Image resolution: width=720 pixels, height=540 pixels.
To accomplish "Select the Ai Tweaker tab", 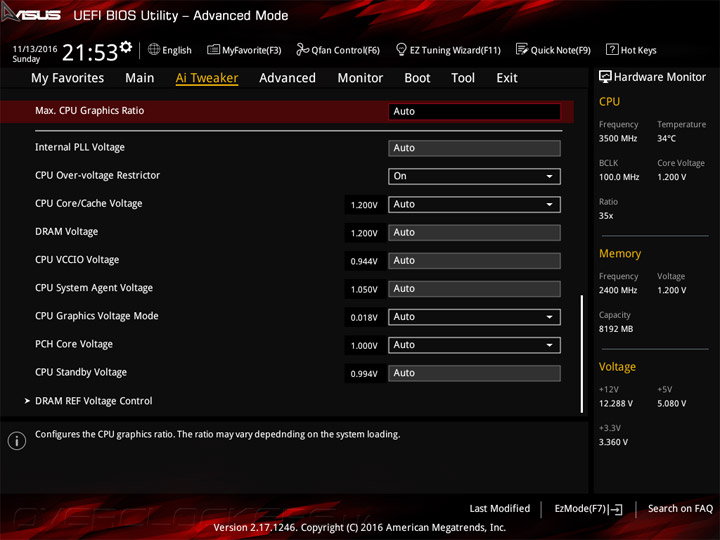I will point(207,78).
